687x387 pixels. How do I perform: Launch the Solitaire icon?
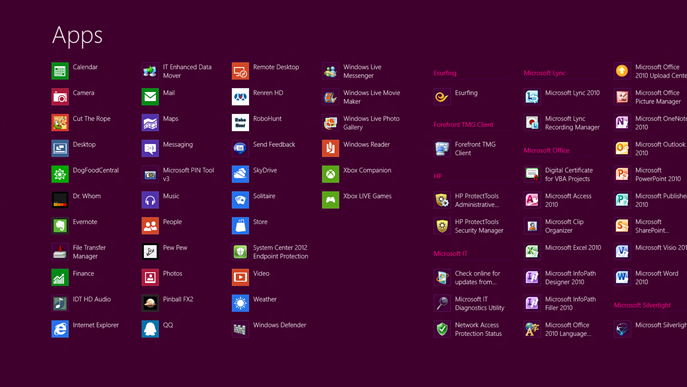(241, 200)
